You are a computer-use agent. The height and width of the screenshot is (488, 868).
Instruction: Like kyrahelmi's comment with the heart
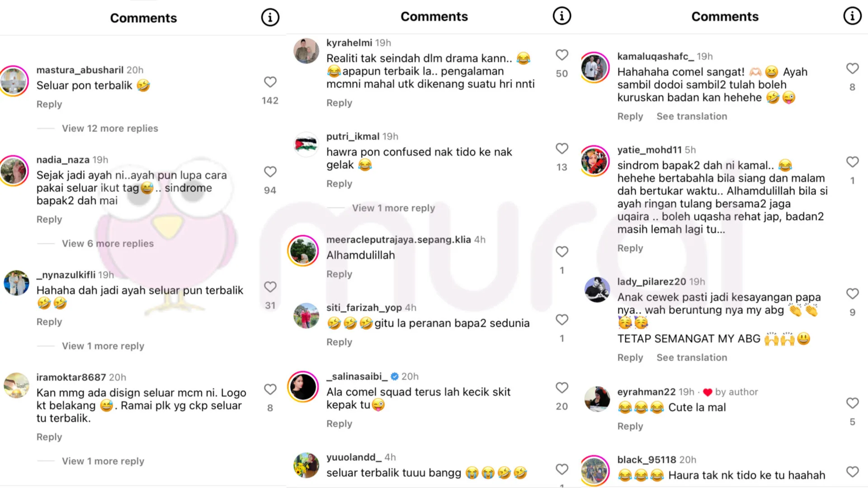(562, 55)
